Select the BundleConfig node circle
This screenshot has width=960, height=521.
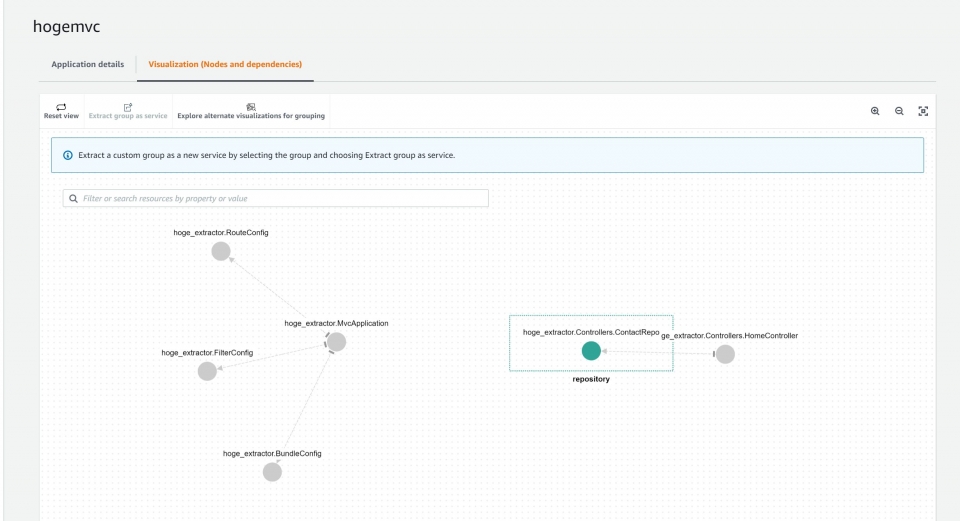pos(272,472)
